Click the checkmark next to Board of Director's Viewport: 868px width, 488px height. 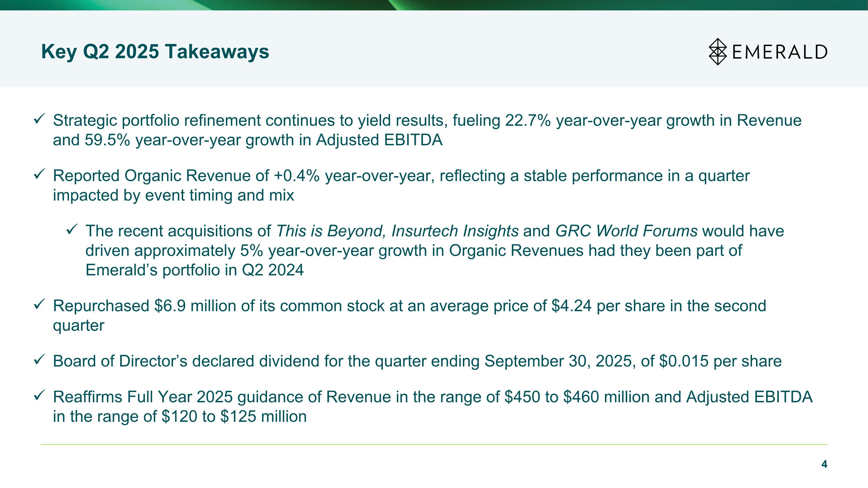click(x=38, y=360)
